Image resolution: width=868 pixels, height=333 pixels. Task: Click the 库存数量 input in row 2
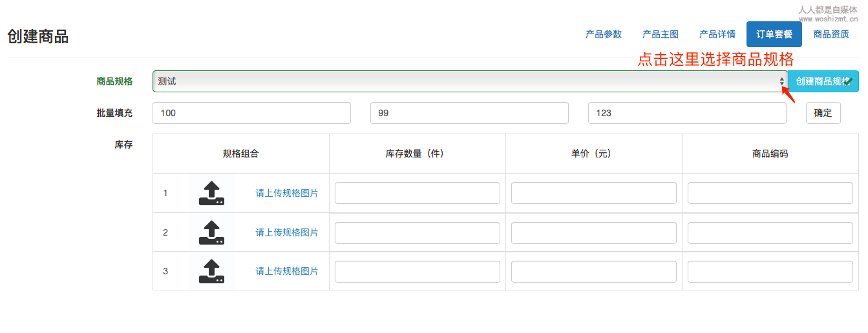pos(418,233)
